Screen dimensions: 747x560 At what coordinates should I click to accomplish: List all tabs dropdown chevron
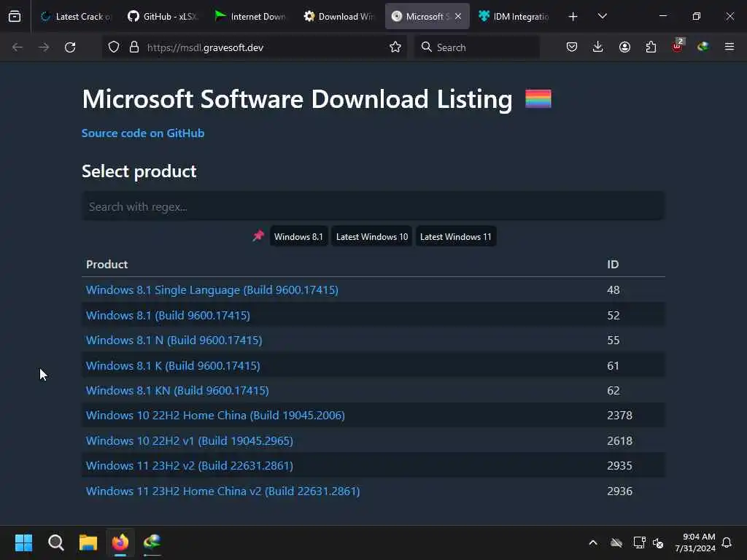click(x=602, y=17)
